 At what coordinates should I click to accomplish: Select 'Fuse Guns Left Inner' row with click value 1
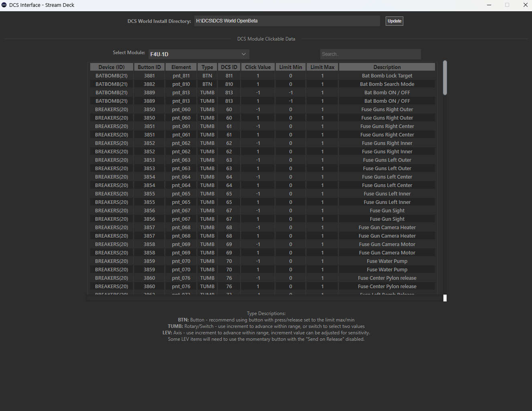[263, 202]
